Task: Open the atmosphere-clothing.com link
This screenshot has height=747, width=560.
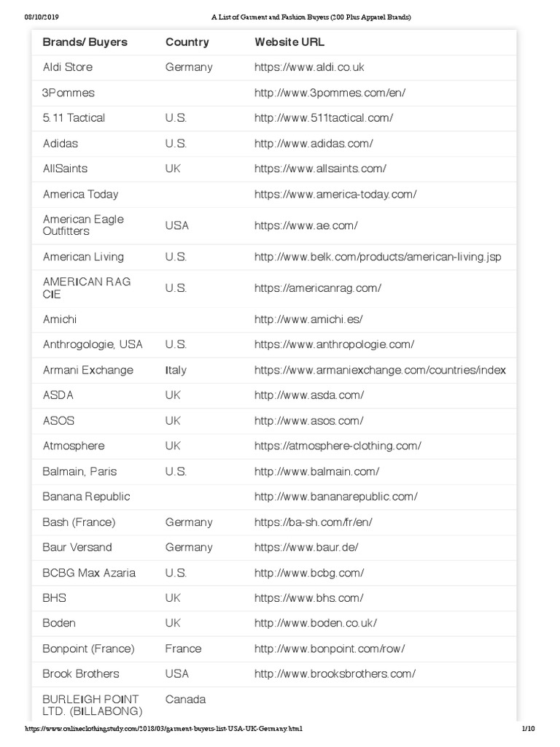Action: coord(338,446)
